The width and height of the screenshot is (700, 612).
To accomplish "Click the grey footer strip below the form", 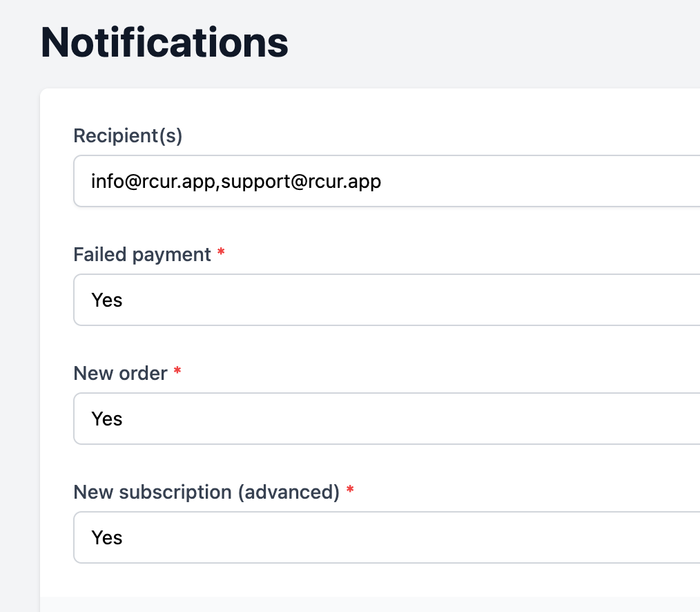I will [369, 604].
